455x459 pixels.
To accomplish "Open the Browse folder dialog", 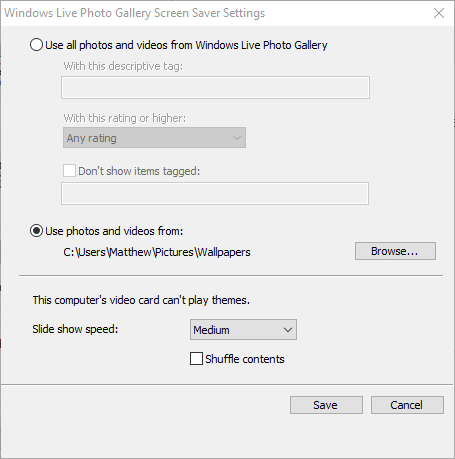I will 395,251.
